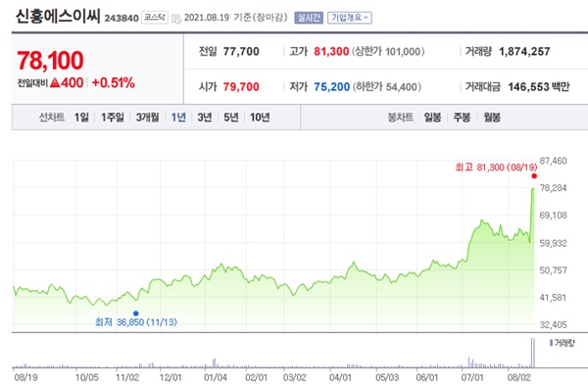Click the high price 81,300 value
Viewport: 588px width, 388px height.
click(331, 51)
